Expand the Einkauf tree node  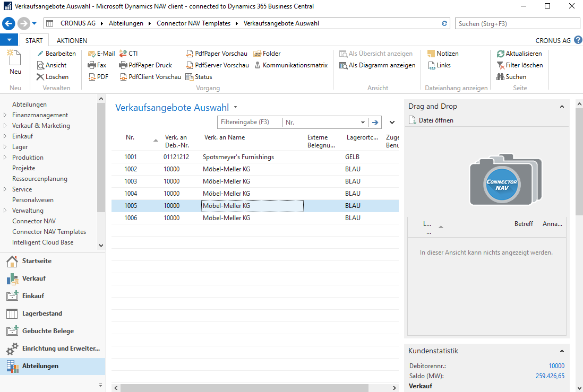pos(5,136)
